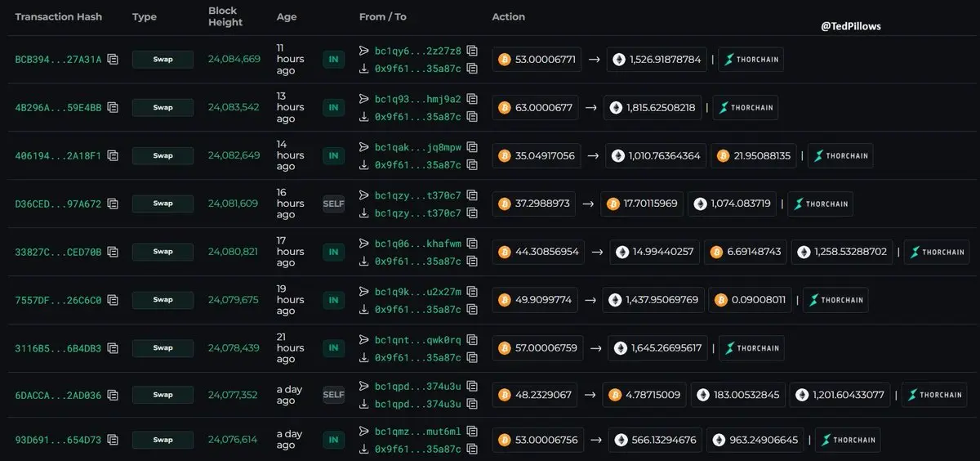Click Ethereum icon next to 1,526.91878784
The image size is (980, 461).
point(619,60)
